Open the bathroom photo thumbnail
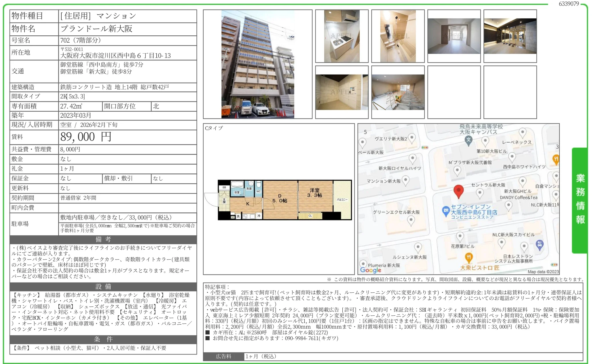592x364 pixels. tap(398, 36)
